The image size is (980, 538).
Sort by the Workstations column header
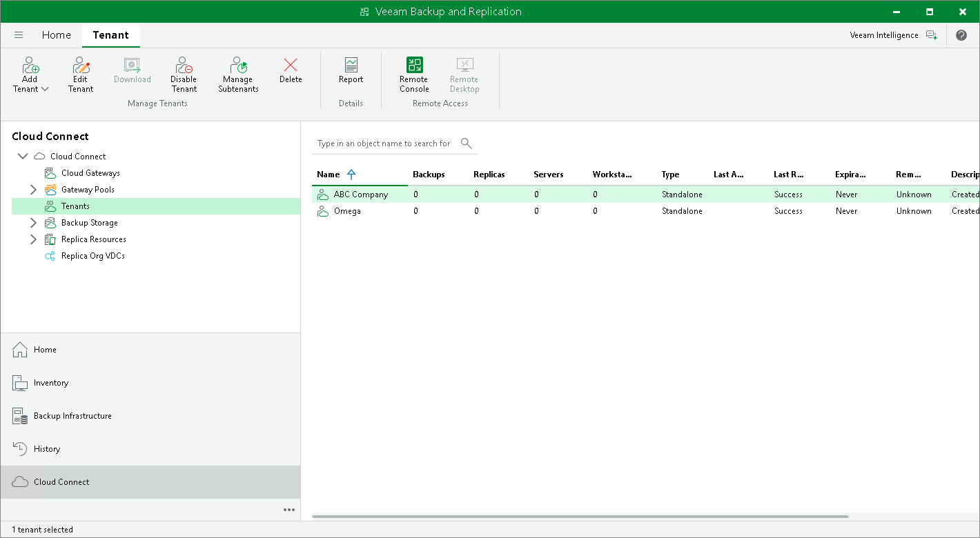[612, 175]
